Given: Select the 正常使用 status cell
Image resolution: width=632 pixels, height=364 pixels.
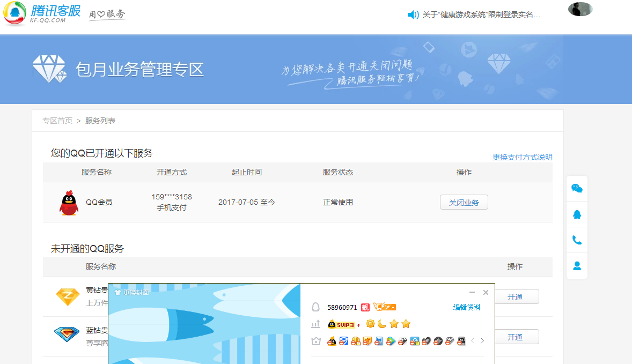Looking at the screenshot, I should click(x=338, y=202).
